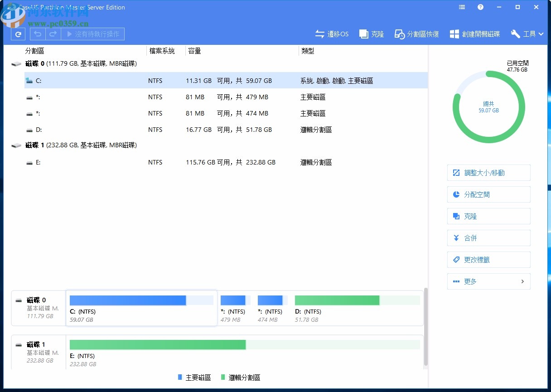Select 分配空間 allocate space in sidebar
Viewport: 551px width, 392px height.
tap(488, 194)
